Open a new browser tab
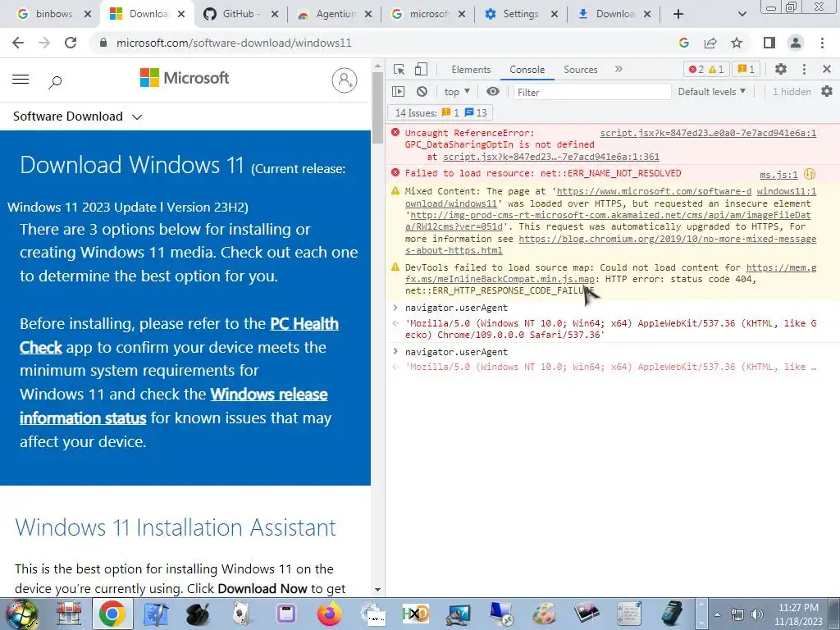Viewport: 840px width, 630px height. coord(678,14)
